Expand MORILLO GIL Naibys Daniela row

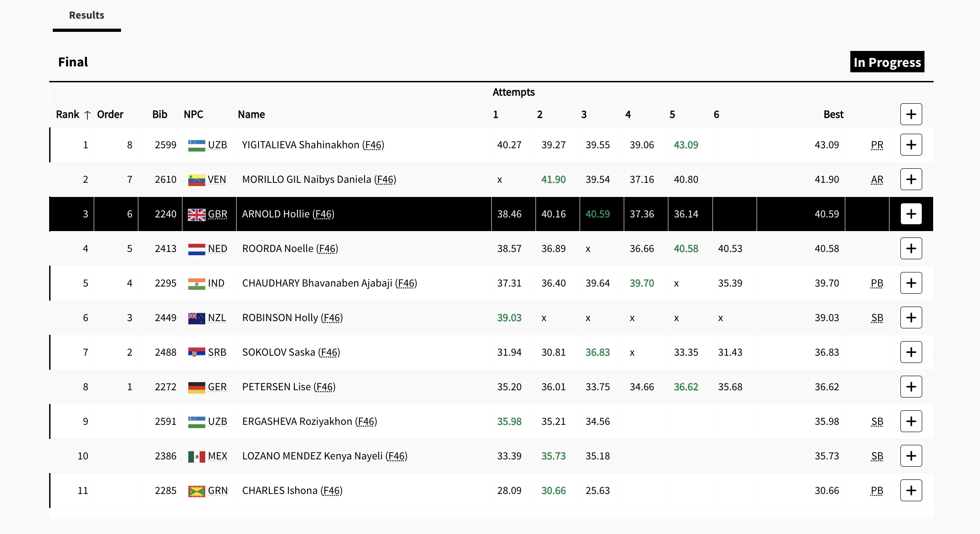coord(911,179)
